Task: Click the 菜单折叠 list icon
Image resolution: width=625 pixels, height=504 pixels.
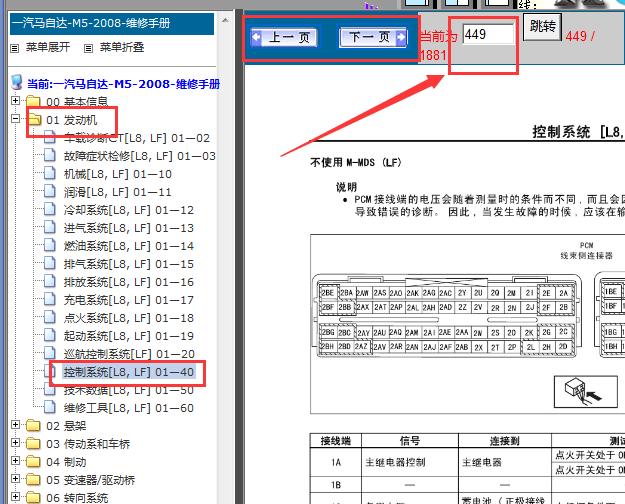Action: [88, 48]
